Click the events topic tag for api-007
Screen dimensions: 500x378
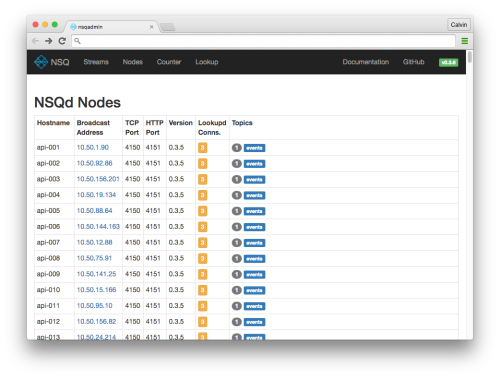pos(254,243)
